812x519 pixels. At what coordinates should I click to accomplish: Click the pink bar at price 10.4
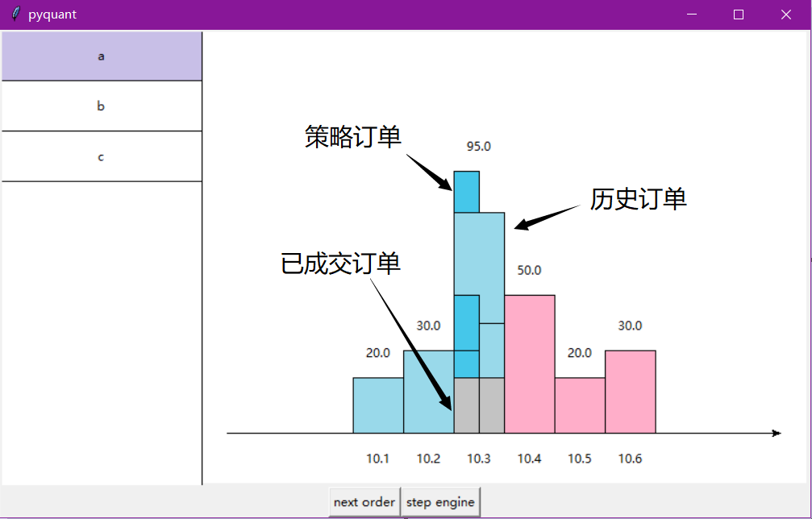point(529,364)
